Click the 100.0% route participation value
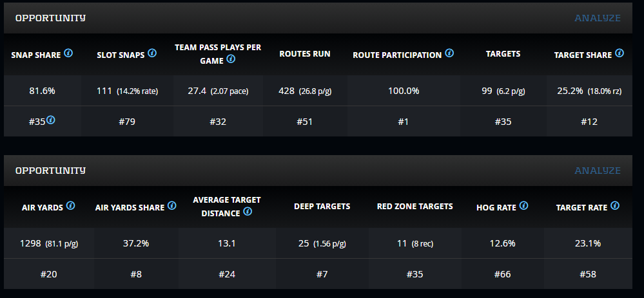The height and width of the screenshot is (298, 644). click(404, 91)
